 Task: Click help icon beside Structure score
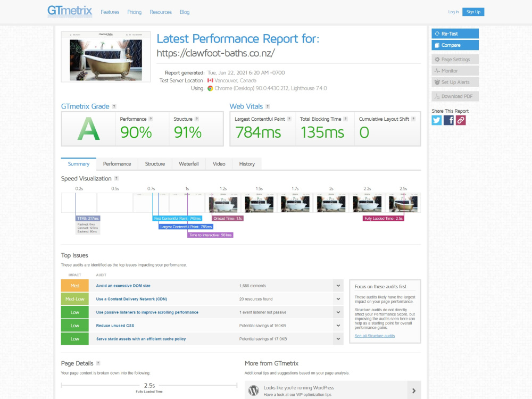coord(197,119)
